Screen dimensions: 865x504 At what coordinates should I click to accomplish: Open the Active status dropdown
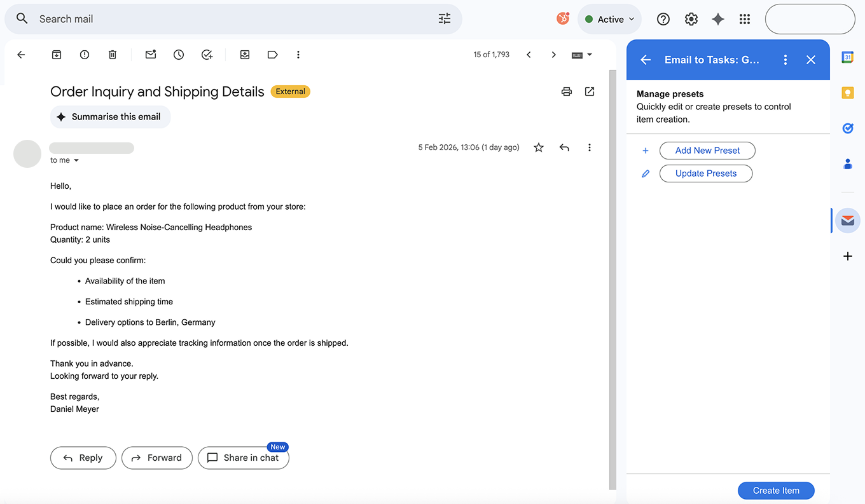point(609,19)
